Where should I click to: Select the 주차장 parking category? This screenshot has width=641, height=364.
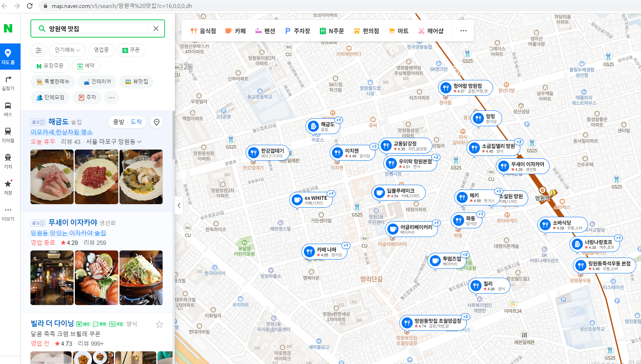coord(298,31)
